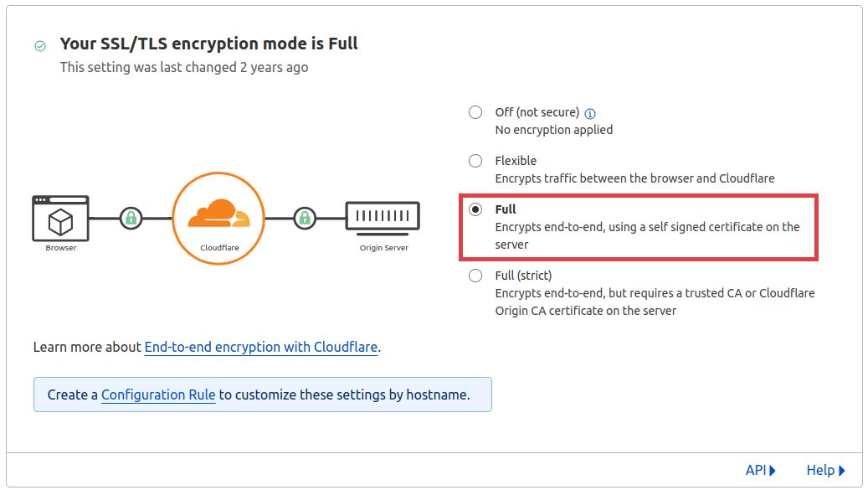Expand the Help section via its chevron
The width and height of the screenshot is (868, 490).
tap(843, 470)
